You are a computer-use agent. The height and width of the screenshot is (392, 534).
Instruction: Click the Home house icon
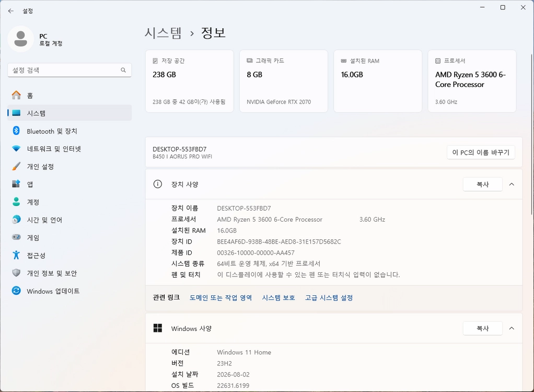(16, 95)
